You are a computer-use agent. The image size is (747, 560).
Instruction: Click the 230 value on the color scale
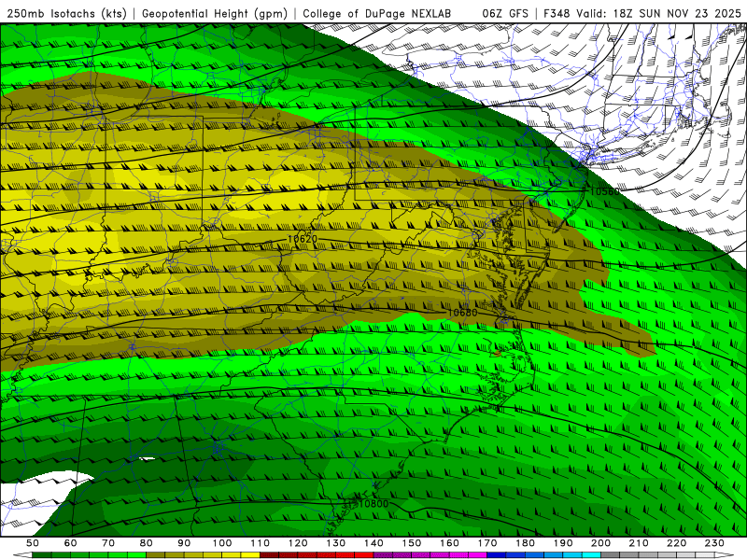point(714,543)
